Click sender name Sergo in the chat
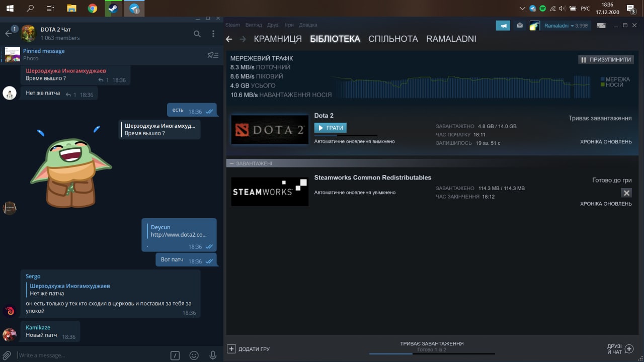644x362 pixels. [33, 276]
